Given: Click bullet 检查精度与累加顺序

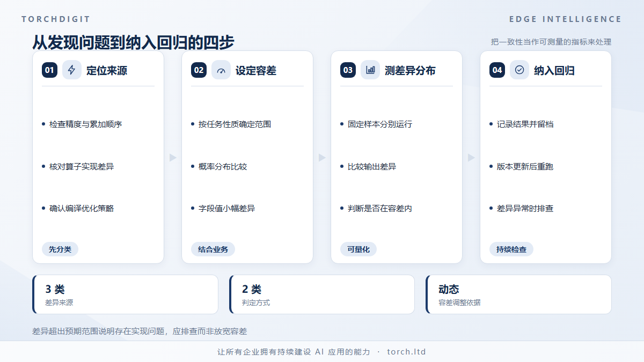Looking at the screenshot, I should 86,124.
